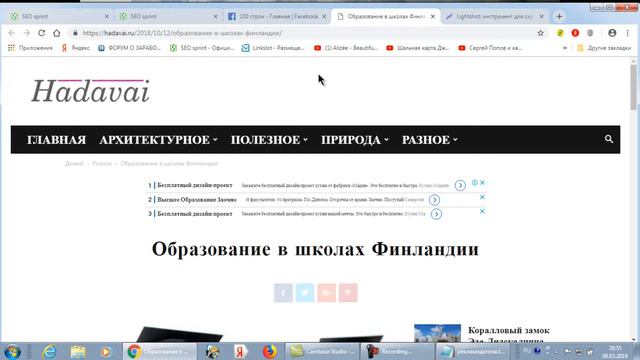
Task: Switch to the Facebook browser tab
Action: [277, 16]
